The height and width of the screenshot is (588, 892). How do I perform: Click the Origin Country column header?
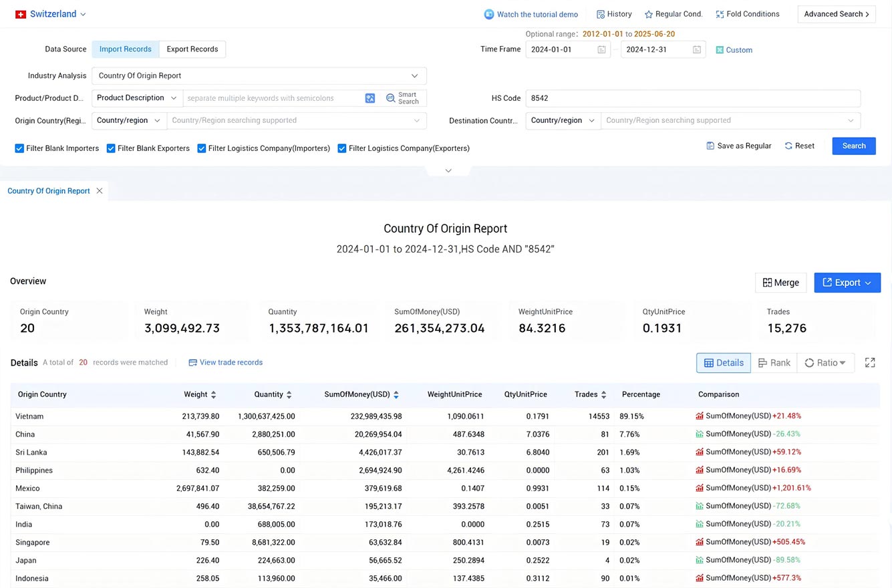42,394
